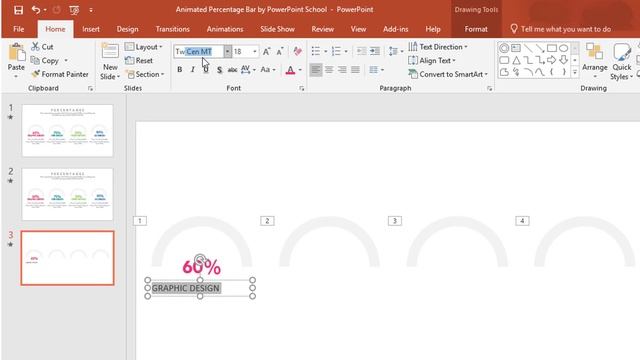Decrease list indent level
Viewport: 640px width, 360px height.
[361, 51]
